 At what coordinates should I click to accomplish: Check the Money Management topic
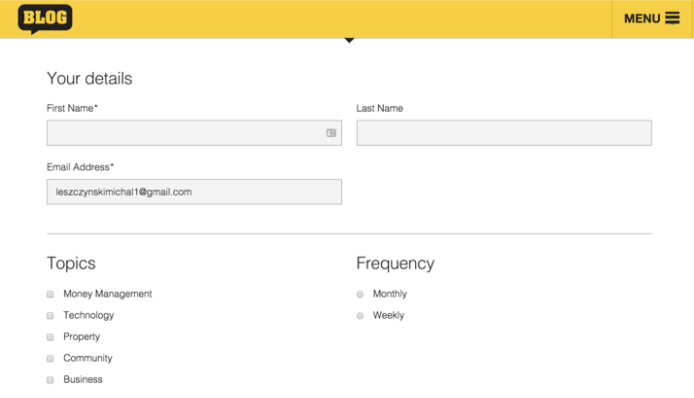coord(50,294)
